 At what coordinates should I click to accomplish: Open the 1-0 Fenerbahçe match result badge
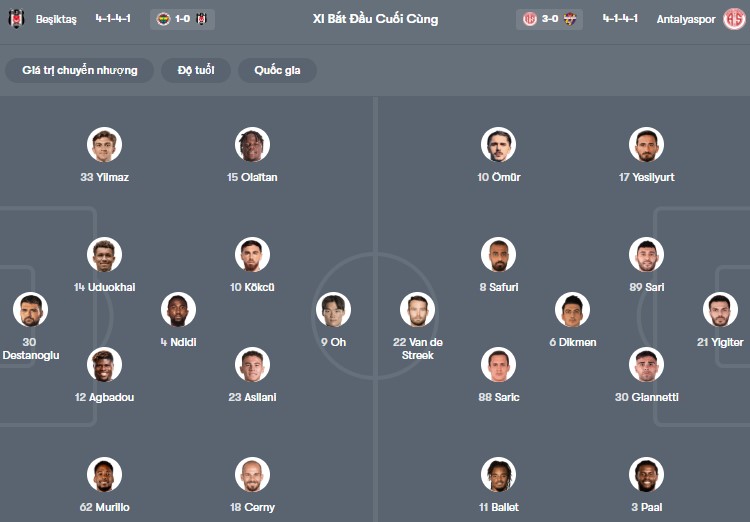point(181,19)
